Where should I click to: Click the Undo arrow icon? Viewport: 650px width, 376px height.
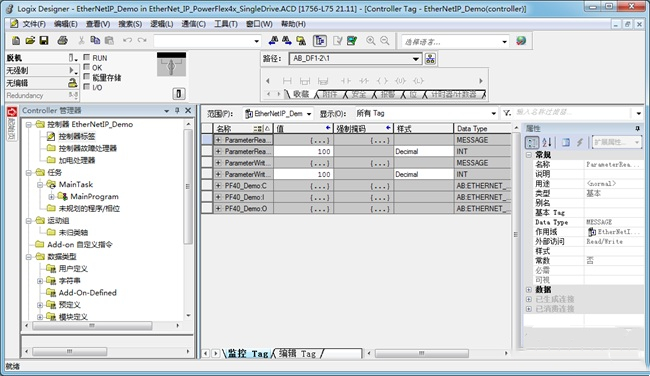(127, 41)
